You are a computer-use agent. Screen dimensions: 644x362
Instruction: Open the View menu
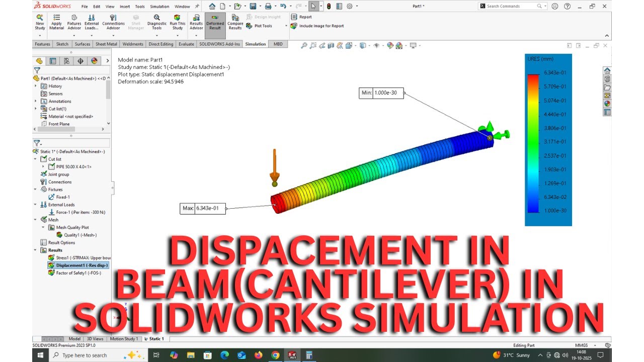click(110, 7)
